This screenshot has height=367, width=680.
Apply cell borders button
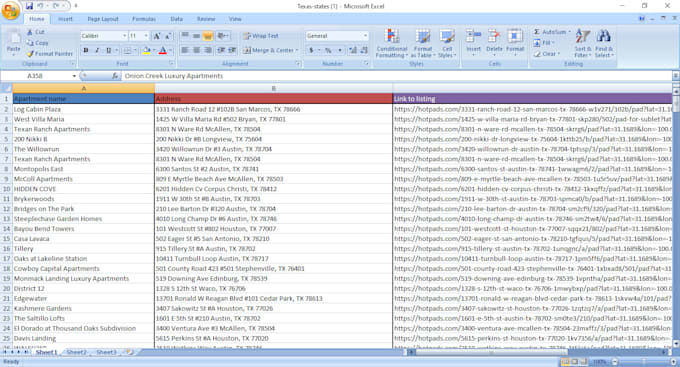click(x=127, y=50)
